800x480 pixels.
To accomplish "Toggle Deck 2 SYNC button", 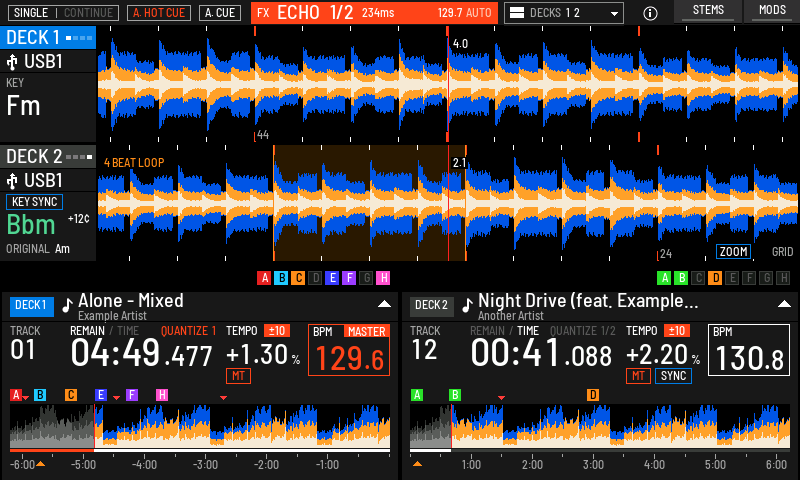I will pyautogui.click(x=673, y=376).
